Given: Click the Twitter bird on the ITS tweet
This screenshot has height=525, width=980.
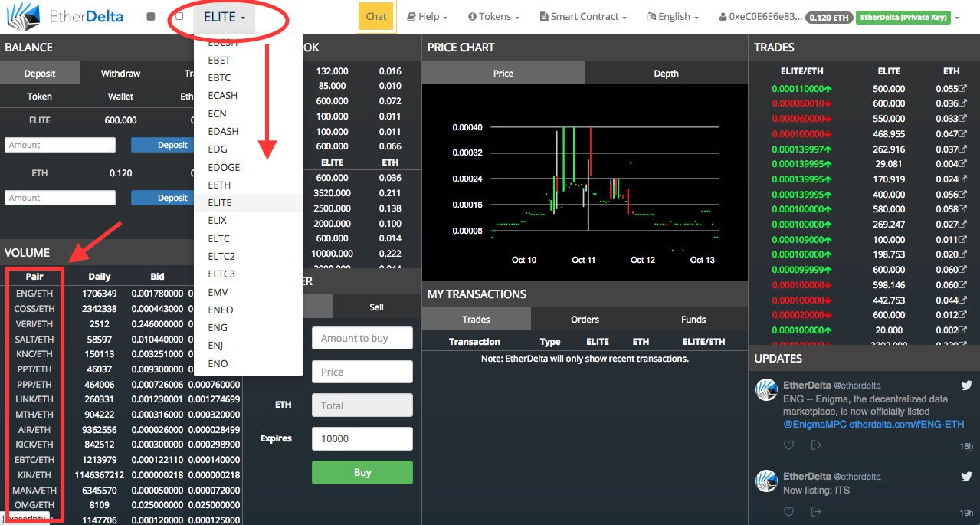Looking at the screenshot, I should (x=966, y=476).
